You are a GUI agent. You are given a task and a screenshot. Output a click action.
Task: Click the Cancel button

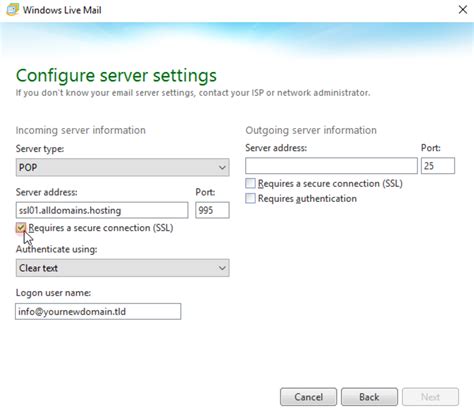coord(308,397)
